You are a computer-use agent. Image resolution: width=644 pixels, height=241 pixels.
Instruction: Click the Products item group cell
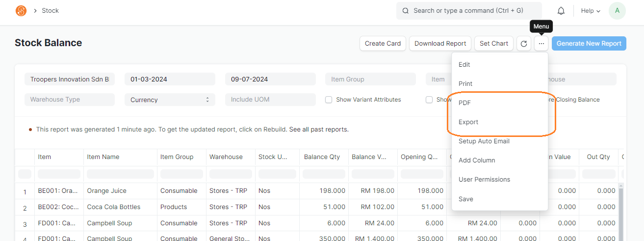(181, 207)
